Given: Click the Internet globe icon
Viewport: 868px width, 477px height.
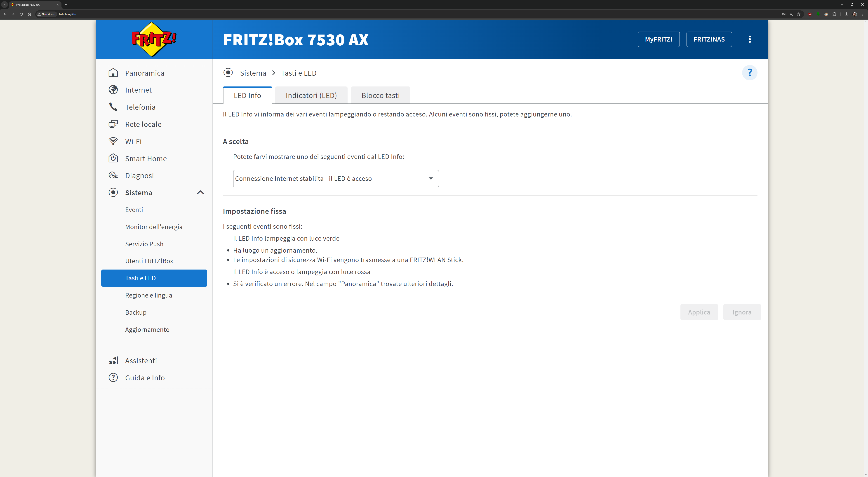Looking at the screenshot, I should coord(113,90).
